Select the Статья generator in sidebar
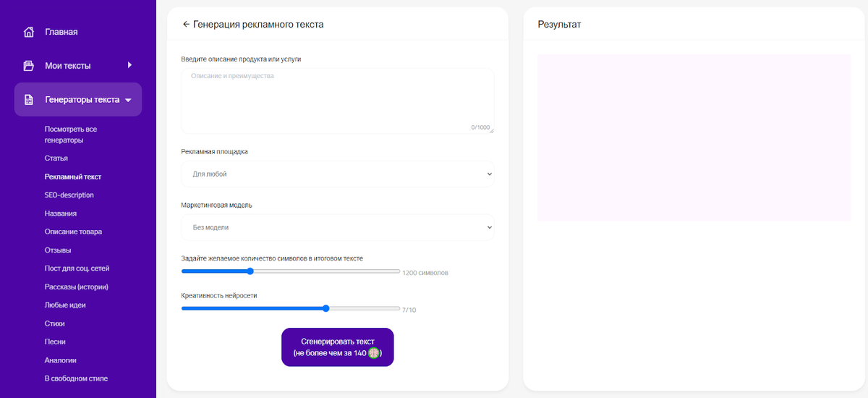868x398 pixels. [56, 158]
